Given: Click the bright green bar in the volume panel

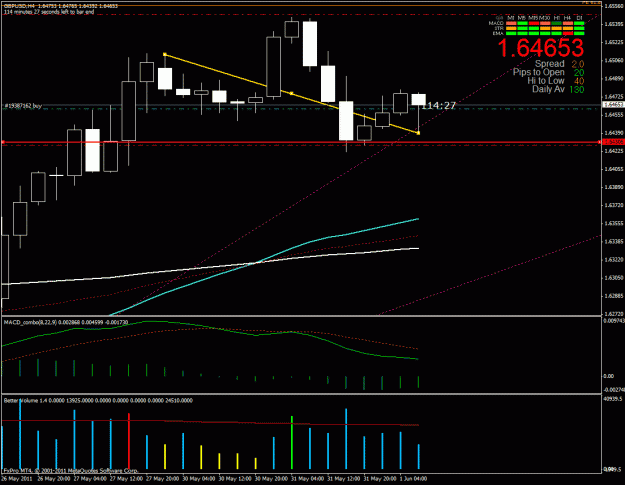Looking at the screenshot, I should point(292,442).
